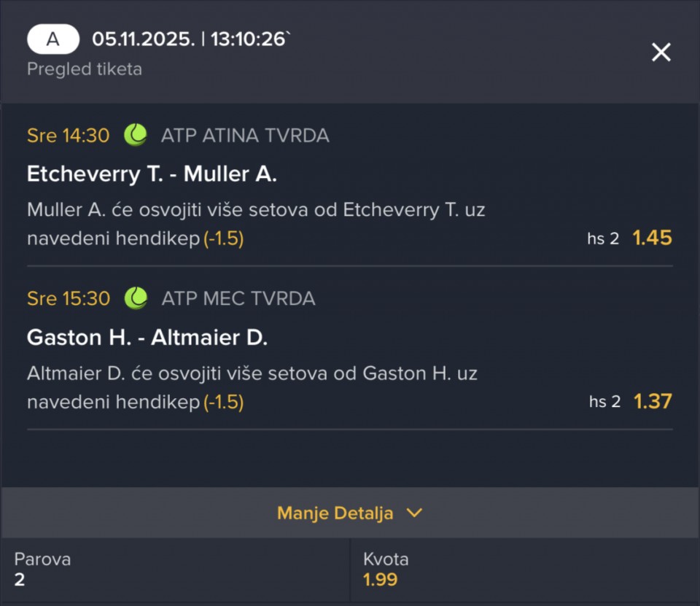Click the 'hs 2' label for the Muller bet
The height and width of the screenshot is (606, 700).
(x=603, y=238)
